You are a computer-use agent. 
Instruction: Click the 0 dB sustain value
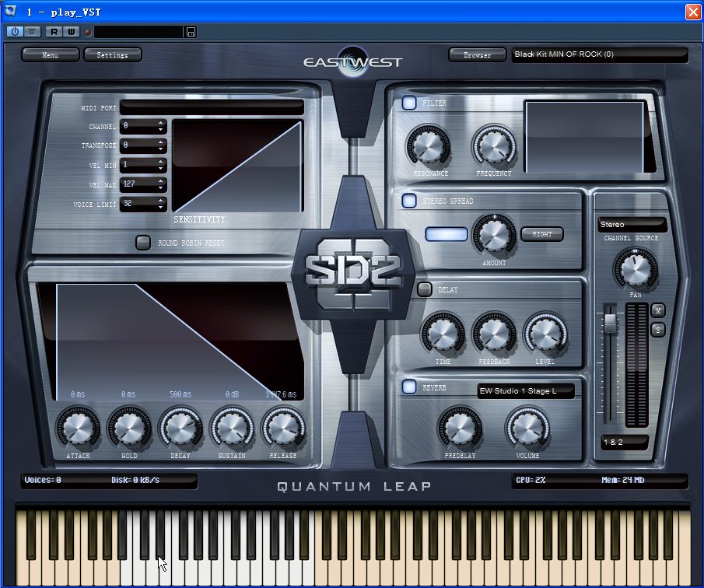232,394
